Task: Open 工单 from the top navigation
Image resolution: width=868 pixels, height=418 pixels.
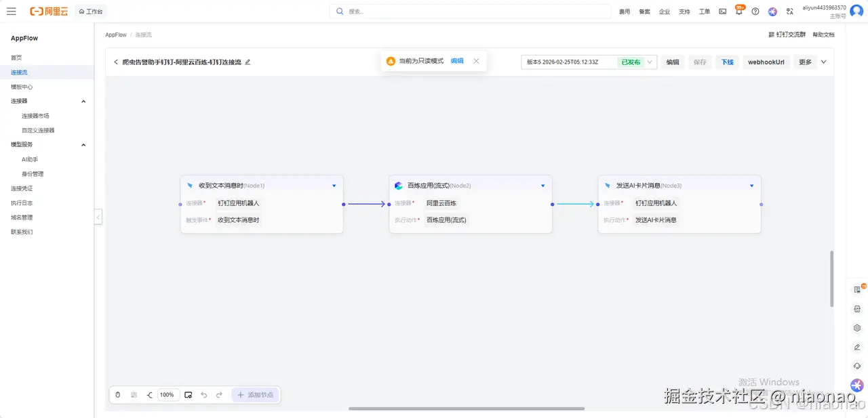Action: [x=704, y=11]
